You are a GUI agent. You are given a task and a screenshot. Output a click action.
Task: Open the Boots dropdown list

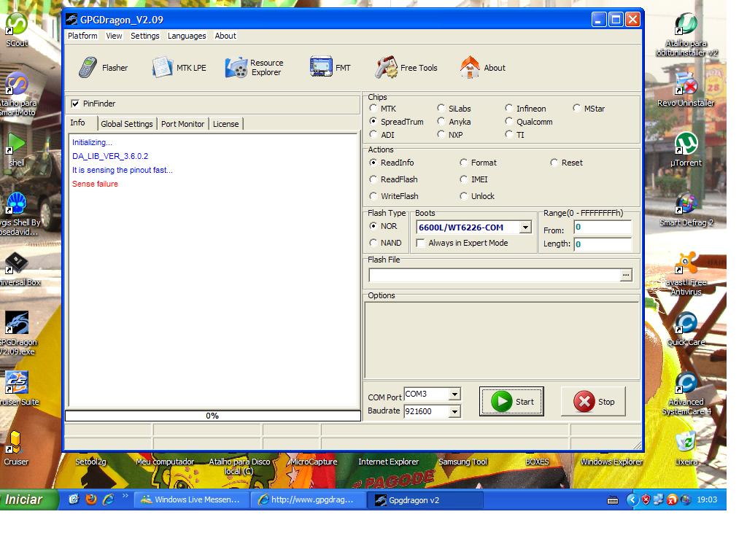tap(525, 227)
